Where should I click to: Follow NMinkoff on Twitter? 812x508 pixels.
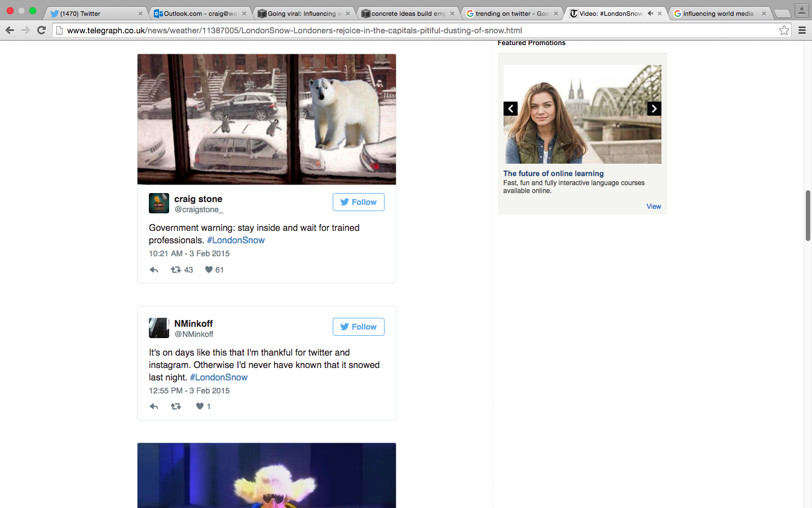[x=359, y=327]
